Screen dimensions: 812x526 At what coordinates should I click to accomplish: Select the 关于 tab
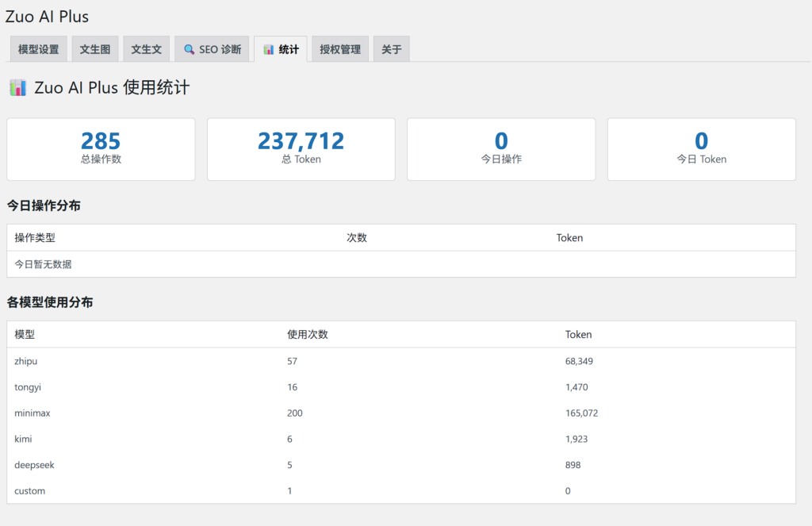pyautogui.click(x=391, y=49)
